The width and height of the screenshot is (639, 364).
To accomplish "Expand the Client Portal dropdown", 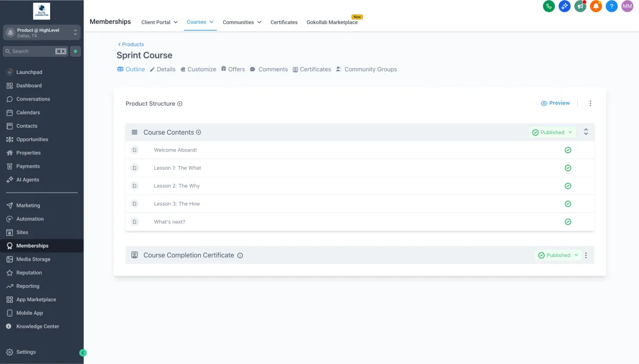I will pos(159,22).
